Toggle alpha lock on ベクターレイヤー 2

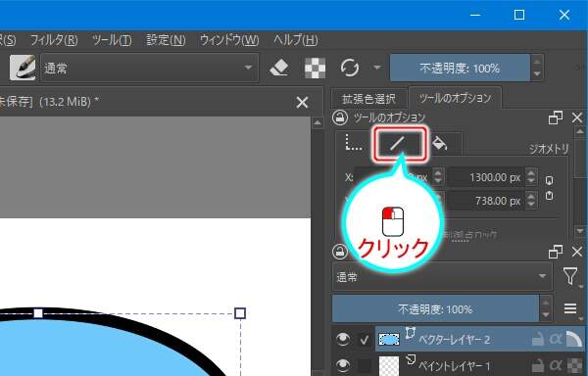[x=555, y=340]
